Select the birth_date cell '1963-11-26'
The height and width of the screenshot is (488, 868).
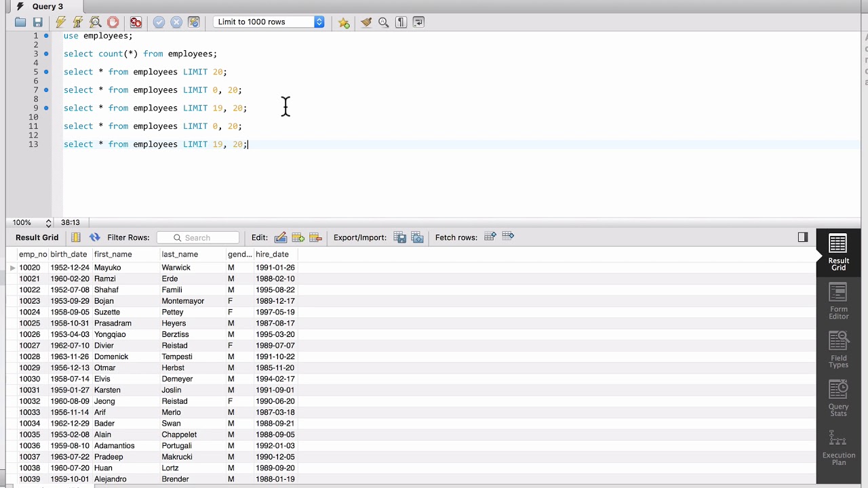(71, 357)
